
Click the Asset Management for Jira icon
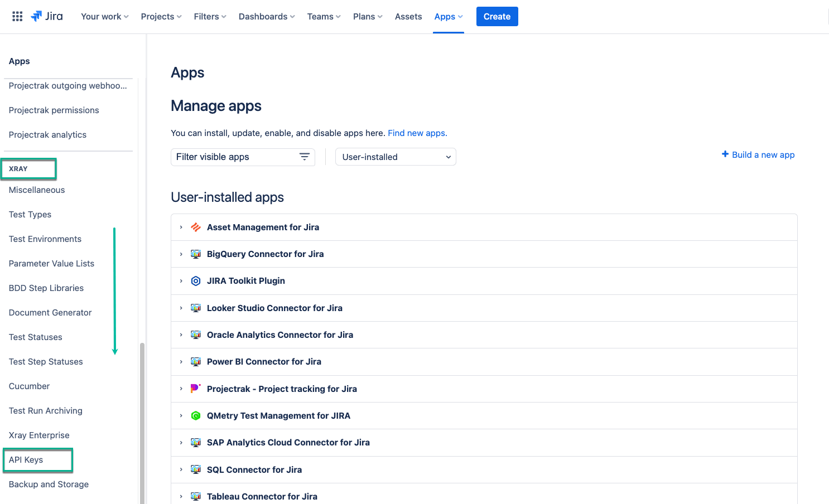pos(196,227)
